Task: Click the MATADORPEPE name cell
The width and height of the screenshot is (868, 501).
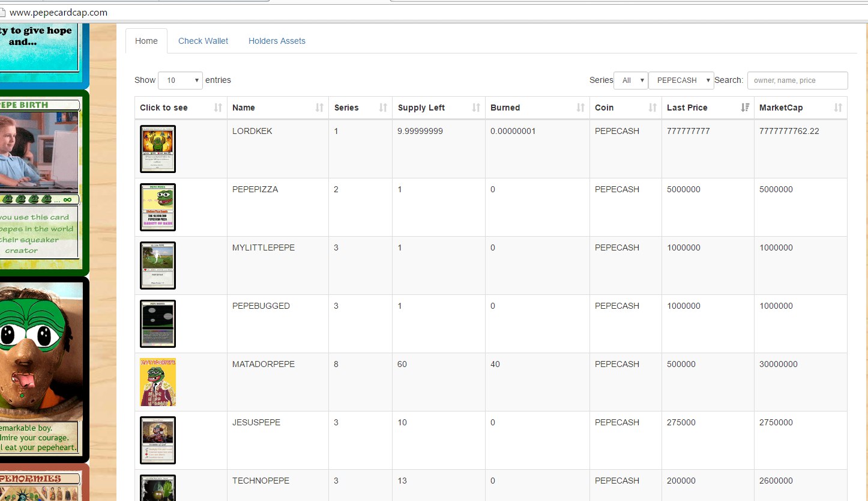Action: (x=277, y=382)
